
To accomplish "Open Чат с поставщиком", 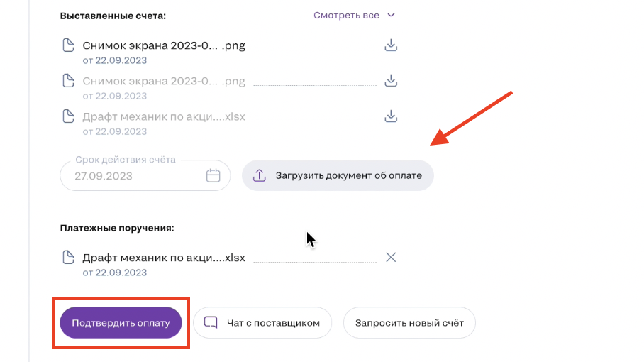I will [262, 322].
